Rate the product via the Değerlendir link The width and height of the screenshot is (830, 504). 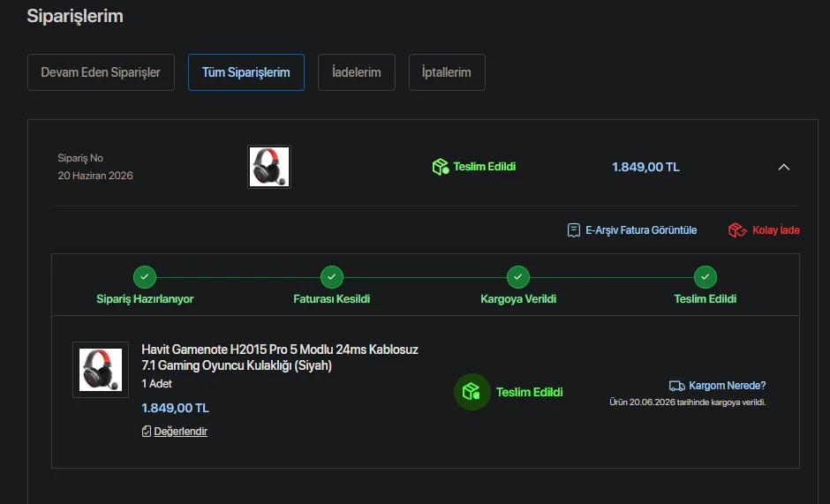(180, 432)
